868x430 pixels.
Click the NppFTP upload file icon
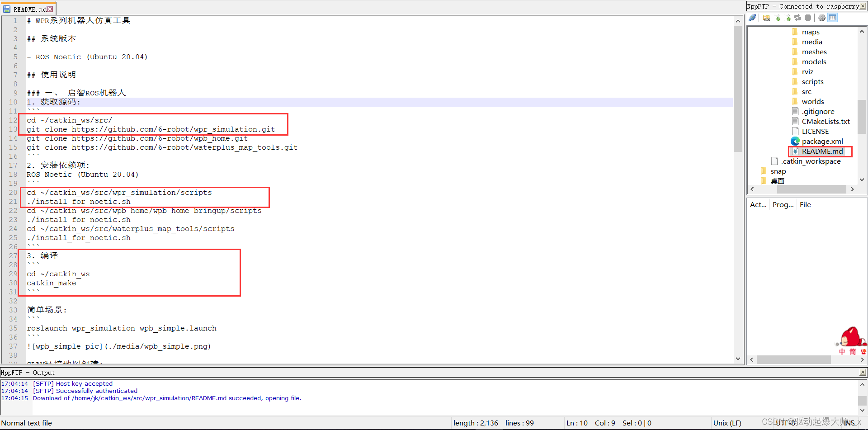pos(788,18)
